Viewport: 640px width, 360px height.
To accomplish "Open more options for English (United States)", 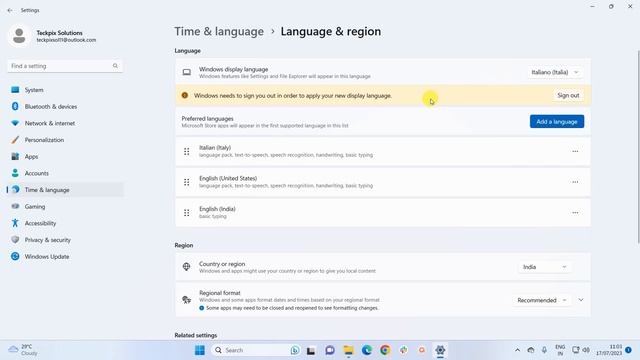I will pos(575,182).
